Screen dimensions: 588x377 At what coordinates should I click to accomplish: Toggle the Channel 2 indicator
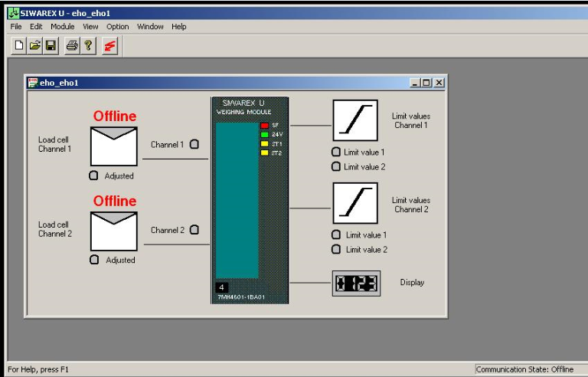pyautogui.click(x=194, y=229)
